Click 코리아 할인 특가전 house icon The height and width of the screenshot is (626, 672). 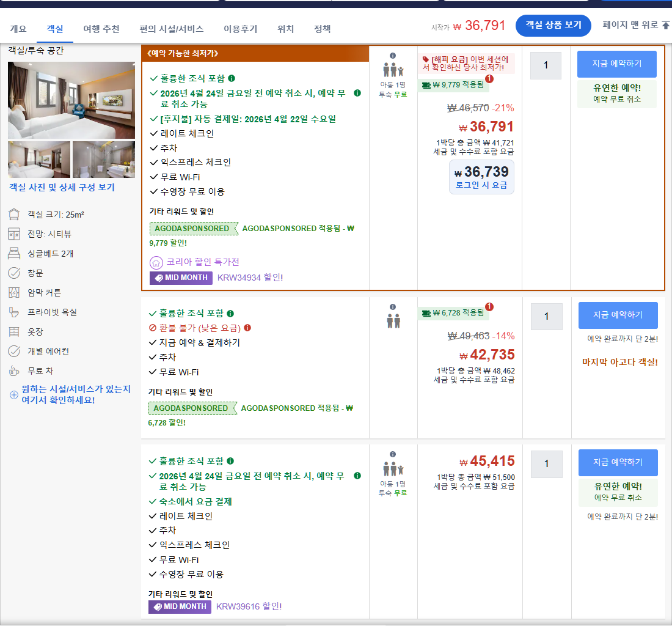point(156,262)
